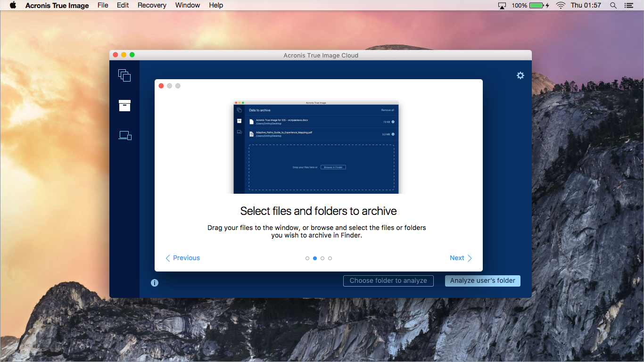Select the second tutorial page dot
The image size is (644, 362).
315,258
